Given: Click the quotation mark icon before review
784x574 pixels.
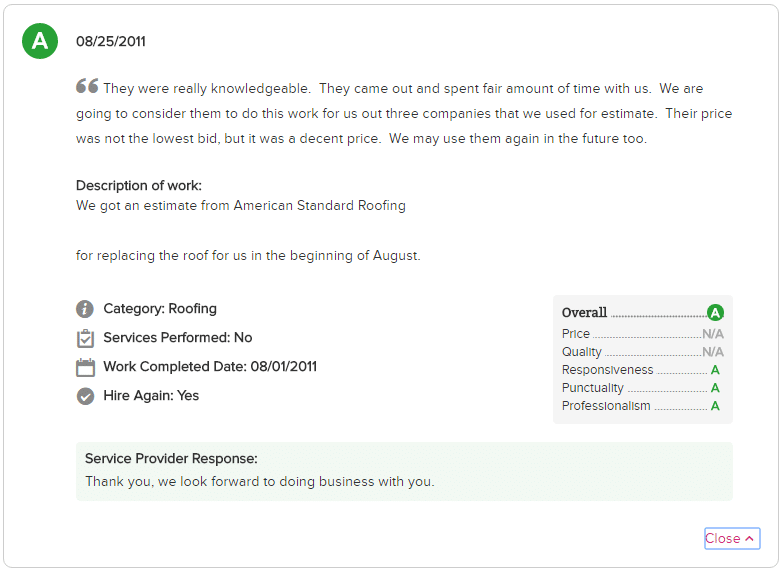Looking at the screenshot, I should pos(87,86).
